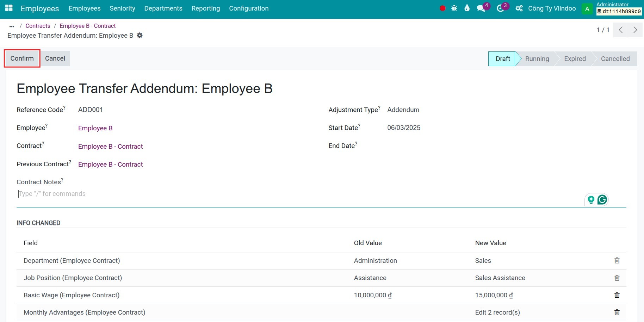
Task: Click the New Value column header
Action: (x=490, y=243)
